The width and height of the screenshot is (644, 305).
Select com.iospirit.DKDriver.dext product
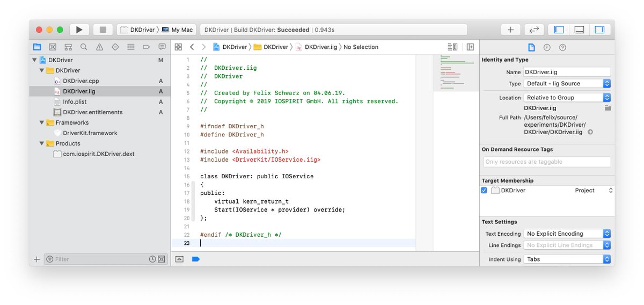pyautogui.click(x=100, y=154)
